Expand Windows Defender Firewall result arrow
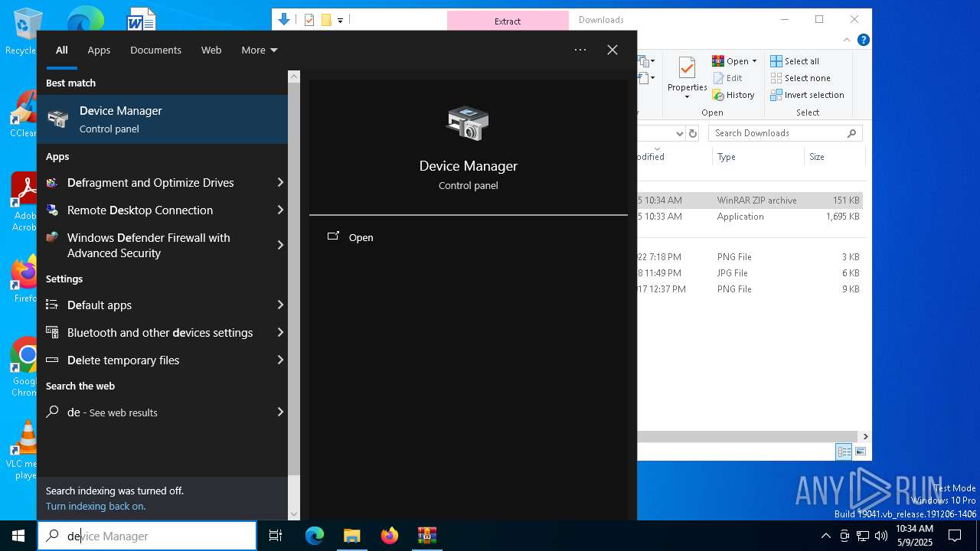The image size is (980, 551). point(280,245)
